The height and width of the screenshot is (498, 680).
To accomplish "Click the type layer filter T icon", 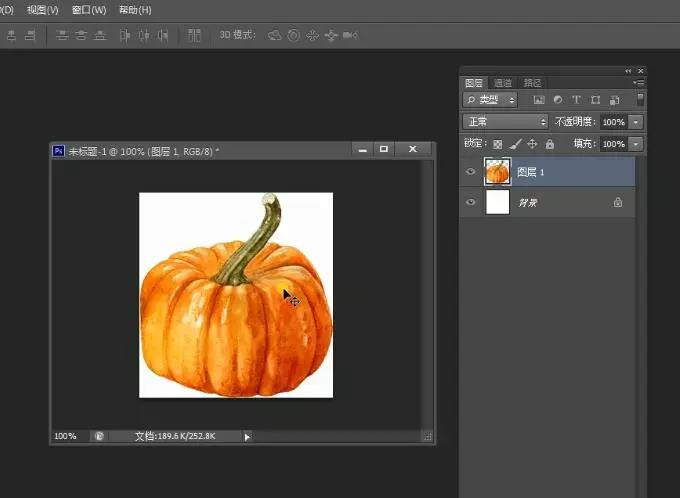I will pyautogui.click(x=576, y=100).
